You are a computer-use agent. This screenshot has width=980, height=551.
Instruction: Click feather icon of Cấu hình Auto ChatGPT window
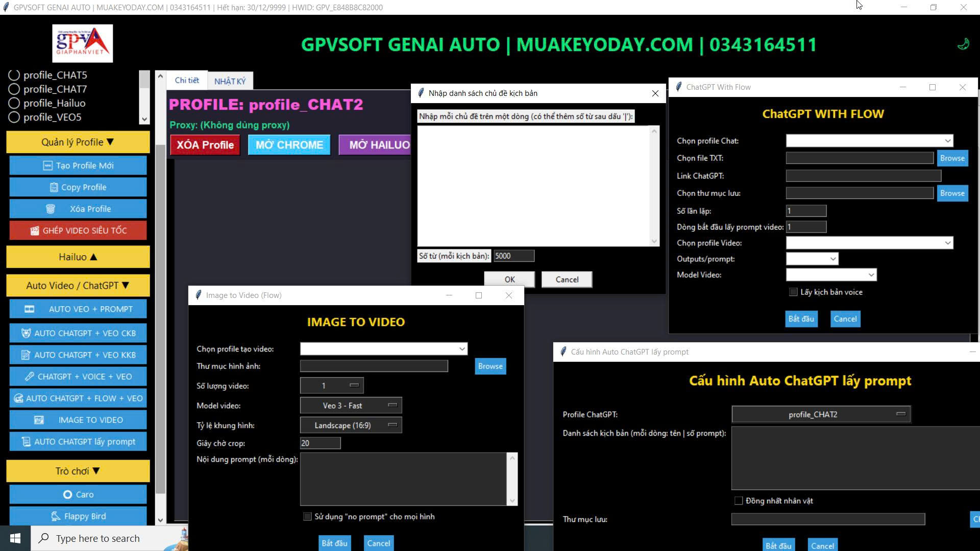click(563, 352)
